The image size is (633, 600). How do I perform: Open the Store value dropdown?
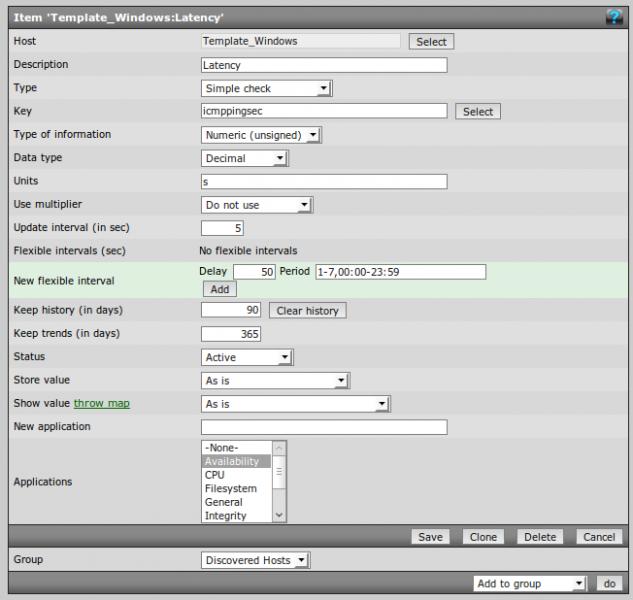pos(275,380)
